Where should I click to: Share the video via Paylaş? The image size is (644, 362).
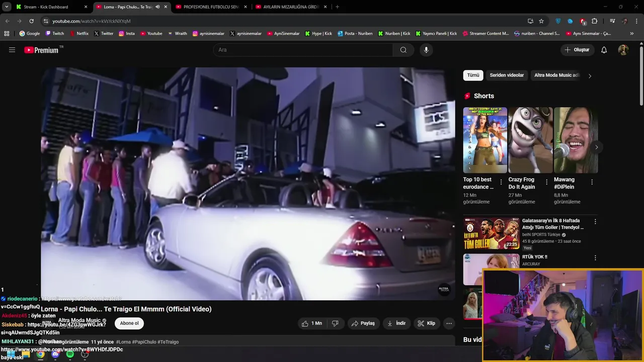[x=363, y=323]
